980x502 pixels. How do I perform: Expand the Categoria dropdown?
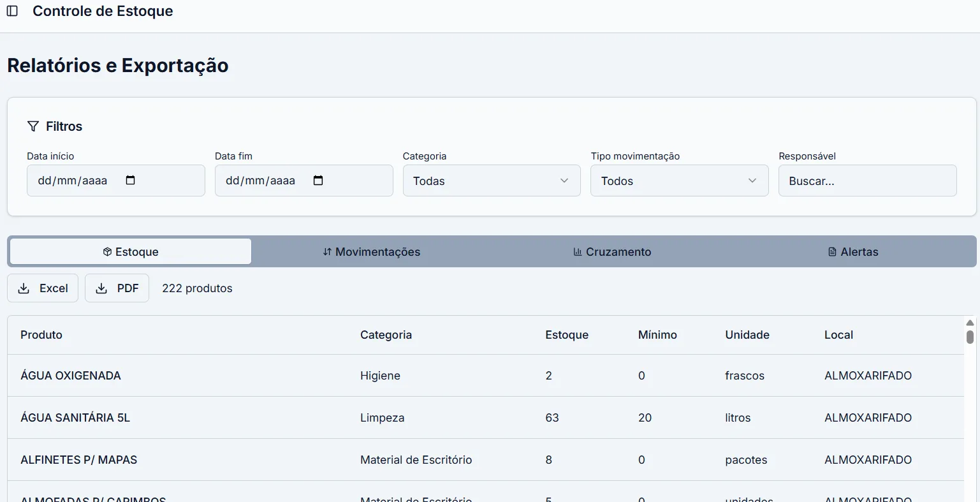click(x=492, y=181)
